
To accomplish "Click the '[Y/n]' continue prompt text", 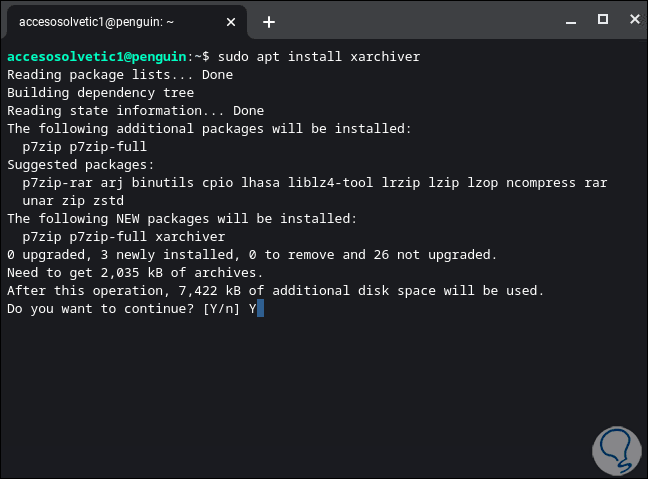I will (x=221, y=309).
